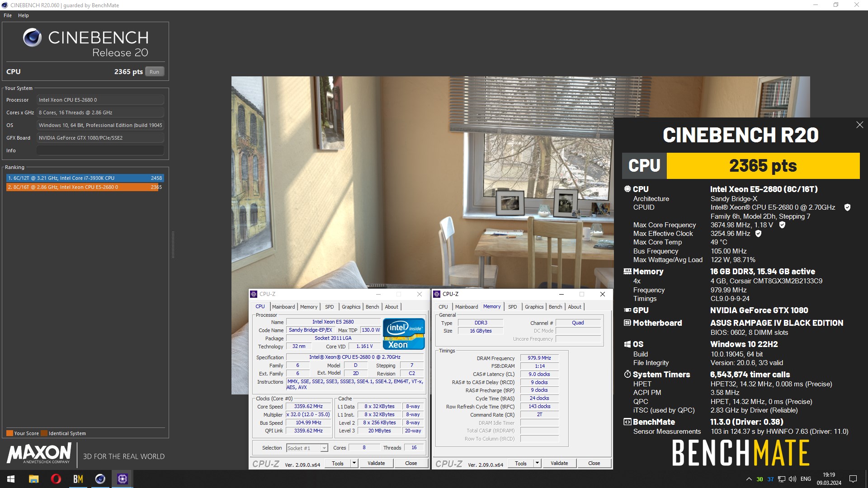Image resolution: width=868 pixels, height=488 pixels.
Task: Open SPD tab in left CPU-Z
Action: [330, 307]
